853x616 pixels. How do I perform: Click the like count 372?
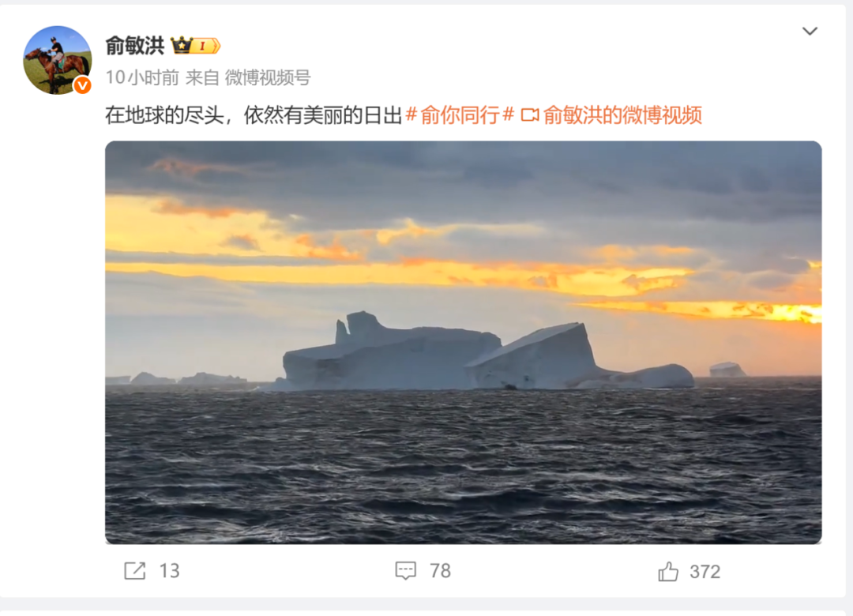tap(705, 571)
